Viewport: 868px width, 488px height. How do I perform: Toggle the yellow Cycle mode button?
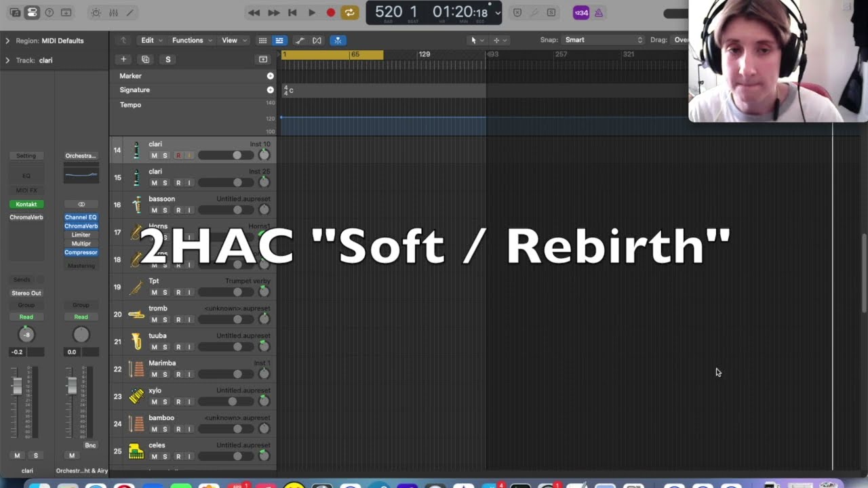350,12
